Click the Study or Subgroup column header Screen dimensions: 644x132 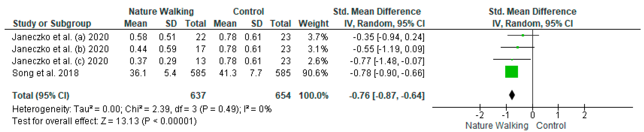tap(52, 23)
